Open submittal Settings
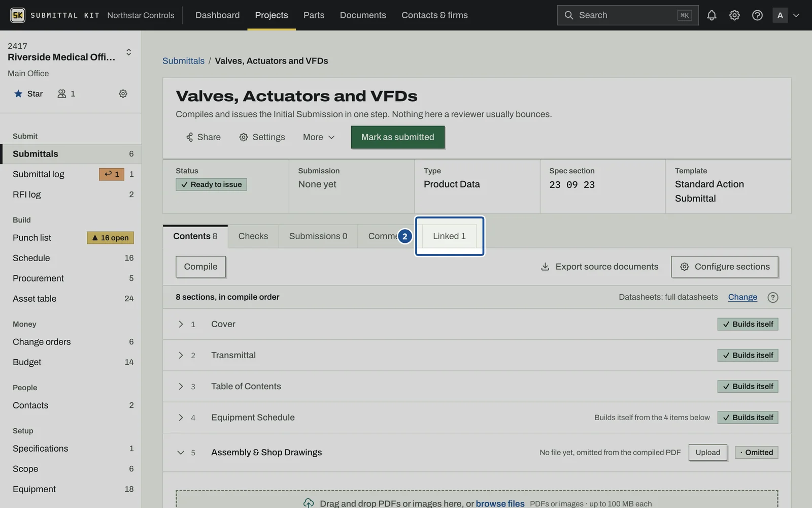 click(x=262, y=137)
